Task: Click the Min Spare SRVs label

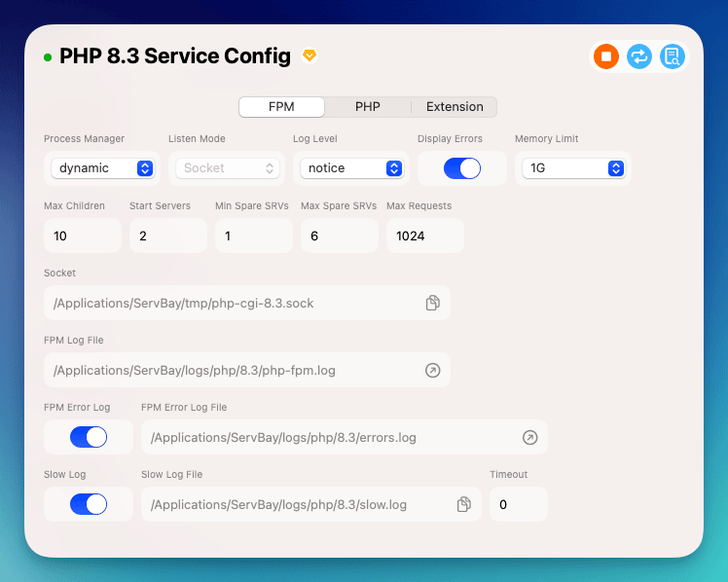Action: point(252,205)
